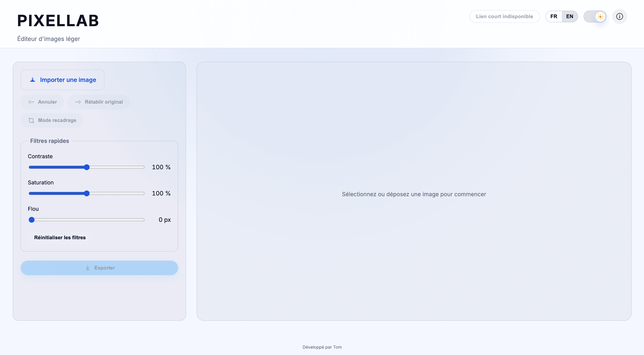Click the Saturation slider thumb
This screenshot has height=355, width=644.
tap(87, 193)
